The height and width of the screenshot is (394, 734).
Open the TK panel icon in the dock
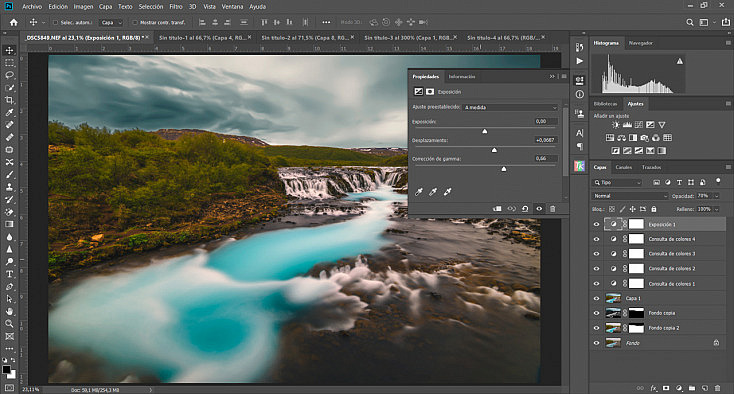[x=580, y=166]
